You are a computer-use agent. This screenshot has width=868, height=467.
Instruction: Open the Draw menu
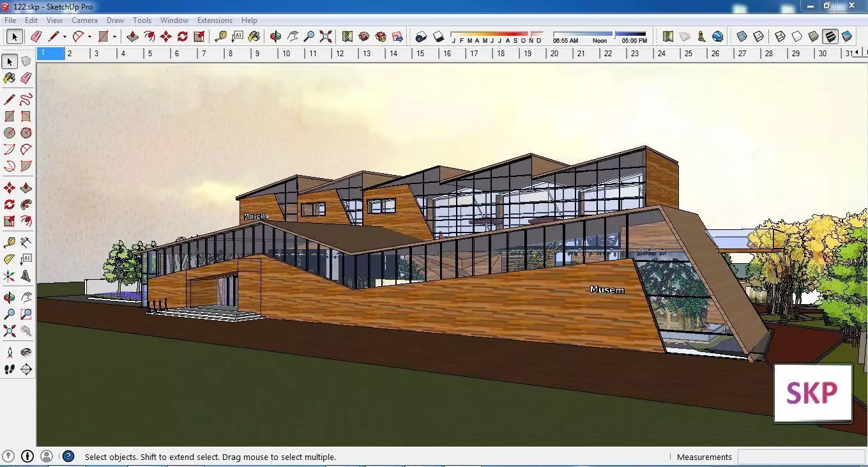pos(116,20)
